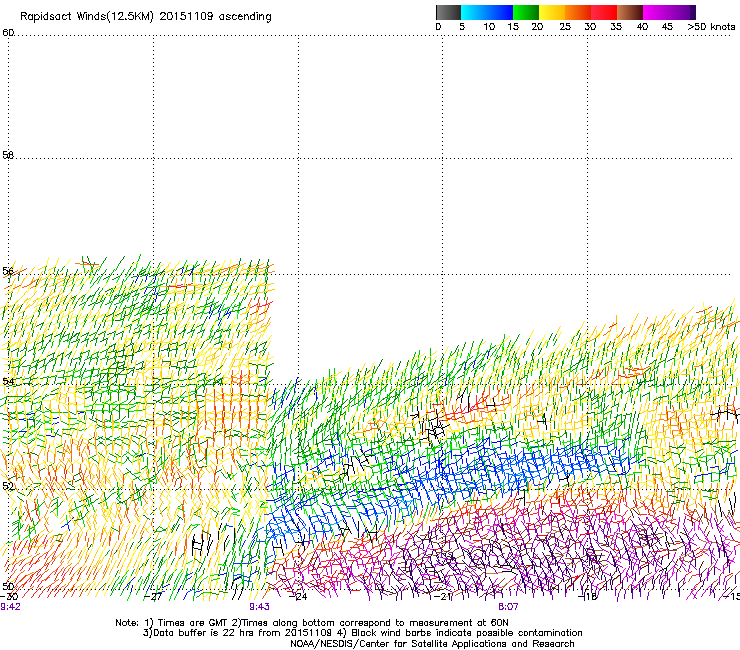Click the latitude label '56'
The image size is (740, 650).
pos(8,271)
